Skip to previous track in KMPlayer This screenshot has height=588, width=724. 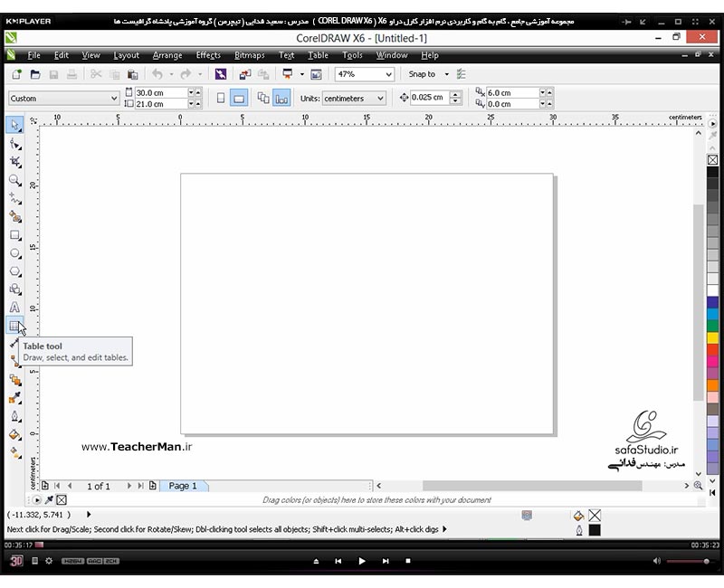point(338,561)
